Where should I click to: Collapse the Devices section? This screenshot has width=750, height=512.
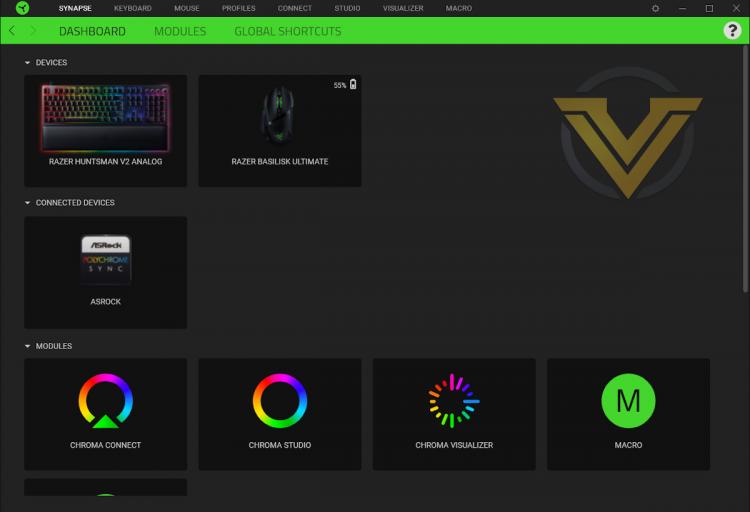point(27,63)
